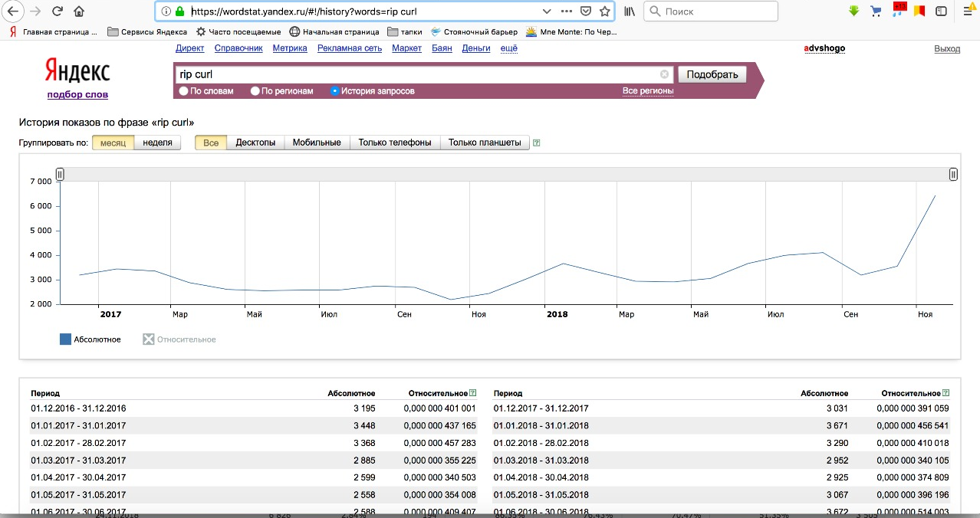Open the 'Метрика' link

pyautogui.click(x=290, y=48)
